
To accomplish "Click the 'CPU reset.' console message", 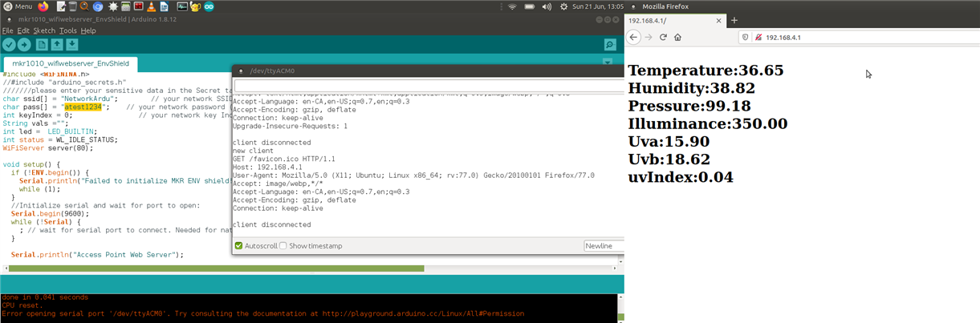I will pyautogui.click(x=21, y=305).
